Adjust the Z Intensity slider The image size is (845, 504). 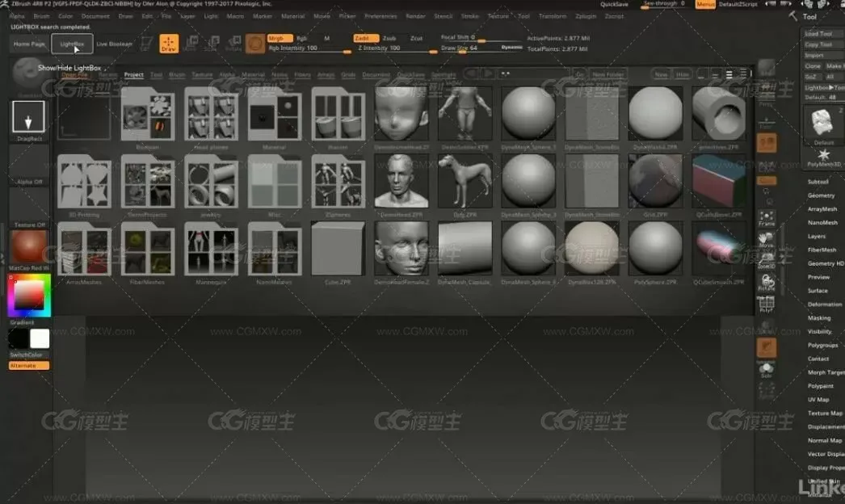click(396, 48)
